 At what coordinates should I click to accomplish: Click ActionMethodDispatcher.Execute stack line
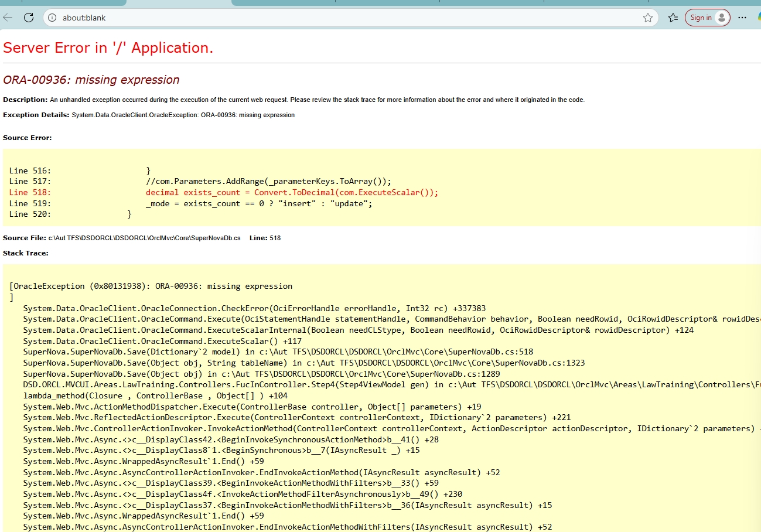point(252,407)
